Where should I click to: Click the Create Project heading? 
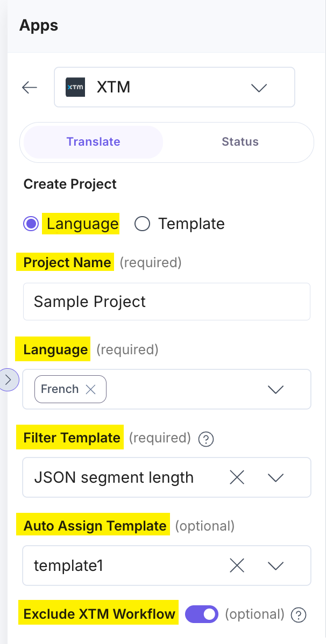(69, 184)
